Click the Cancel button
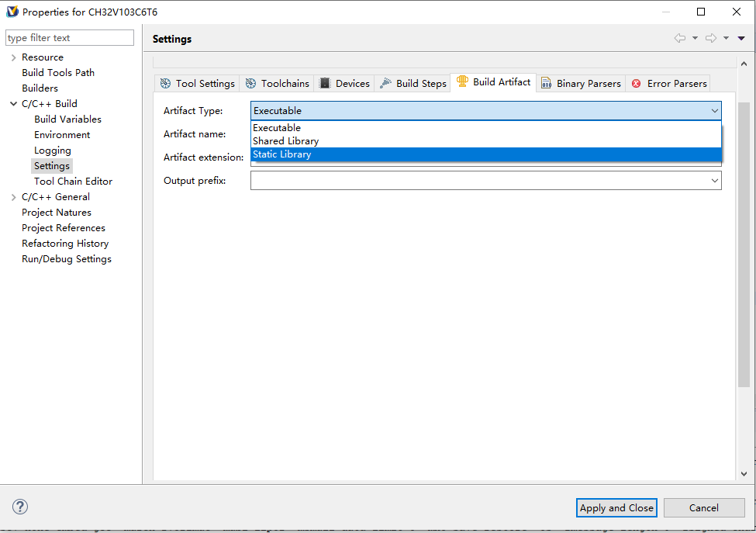Image resolution: width=756 pixels, height=533 pixels. coord(703,507)
